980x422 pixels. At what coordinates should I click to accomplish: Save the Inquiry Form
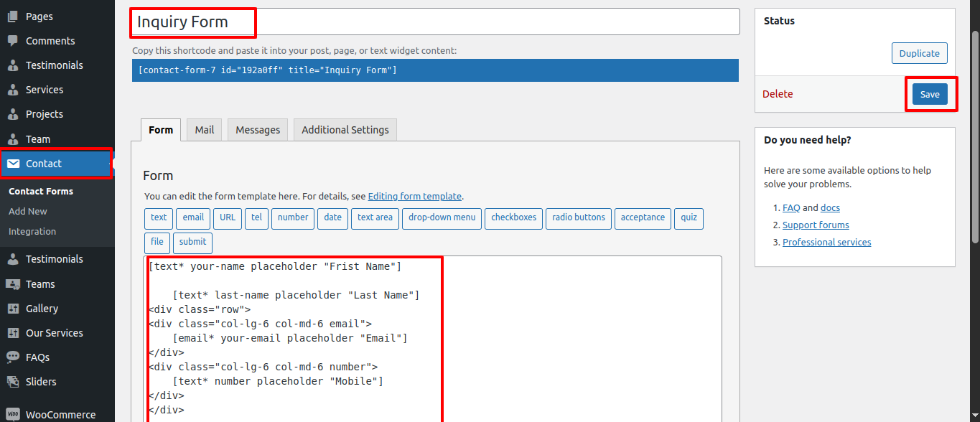930,95
